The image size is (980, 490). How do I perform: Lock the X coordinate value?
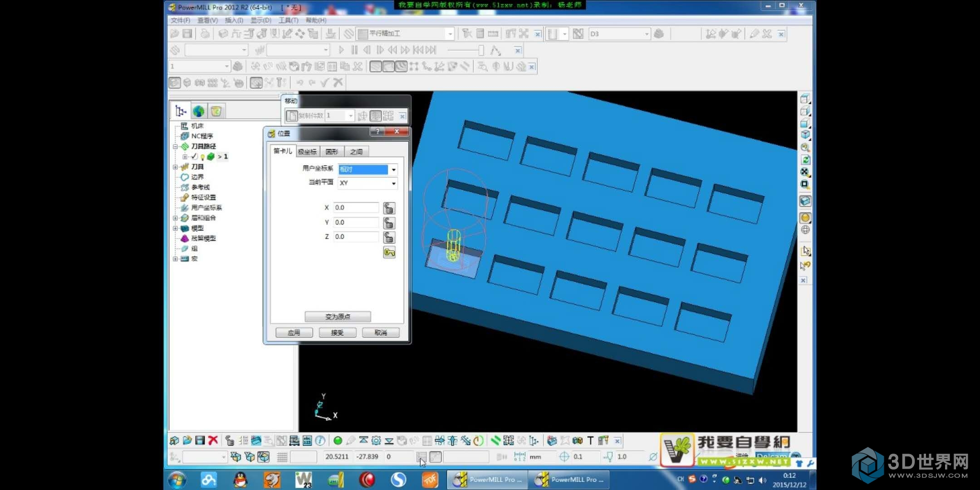389,208
